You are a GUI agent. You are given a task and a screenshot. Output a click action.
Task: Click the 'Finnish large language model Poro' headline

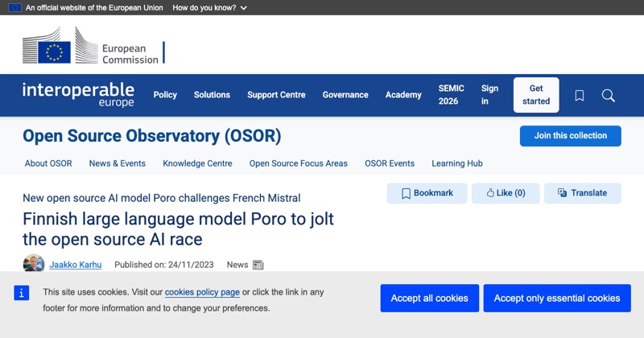pyautogui.click(x=178, y=229)
